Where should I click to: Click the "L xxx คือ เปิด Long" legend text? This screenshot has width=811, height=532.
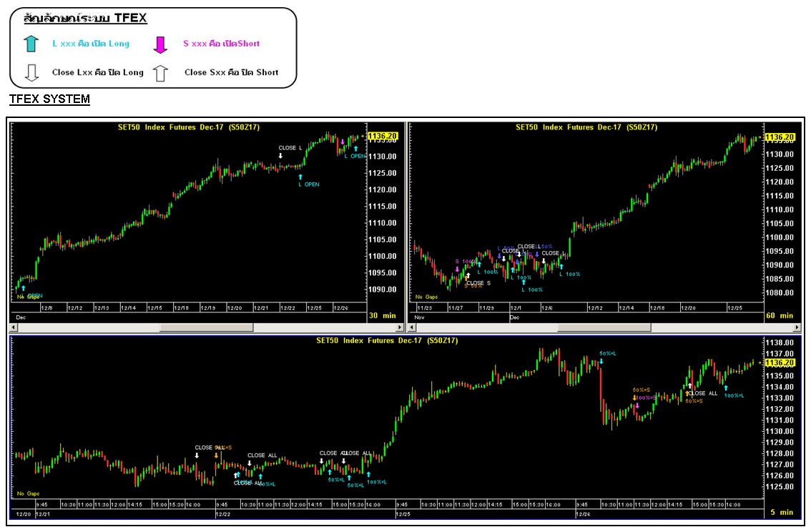pyautogui.click(x=91, y=44)
